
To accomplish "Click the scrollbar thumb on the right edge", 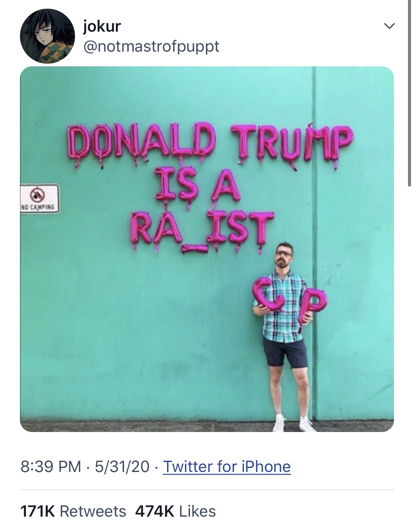I will click(410, 93).
